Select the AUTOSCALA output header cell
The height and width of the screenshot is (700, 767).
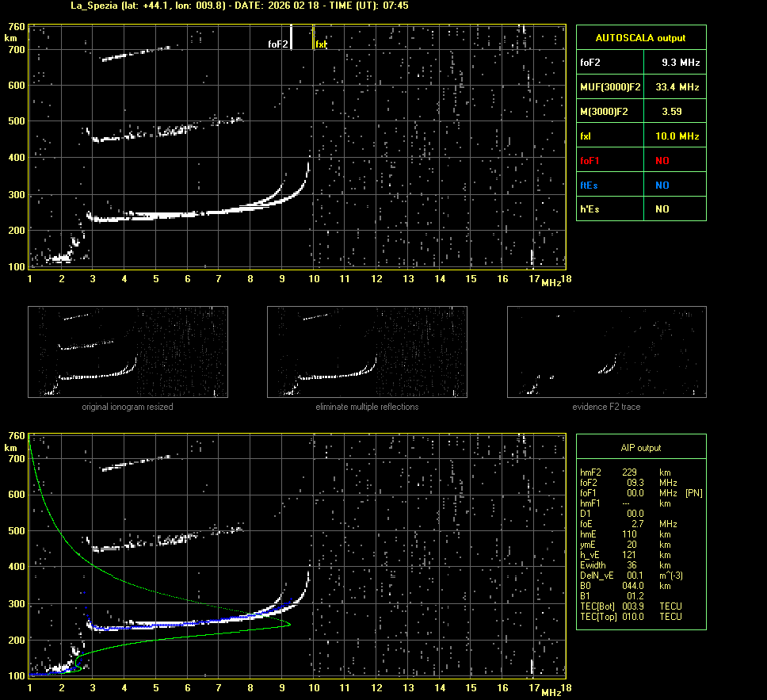pyautogui.click(x=640, y=37)
